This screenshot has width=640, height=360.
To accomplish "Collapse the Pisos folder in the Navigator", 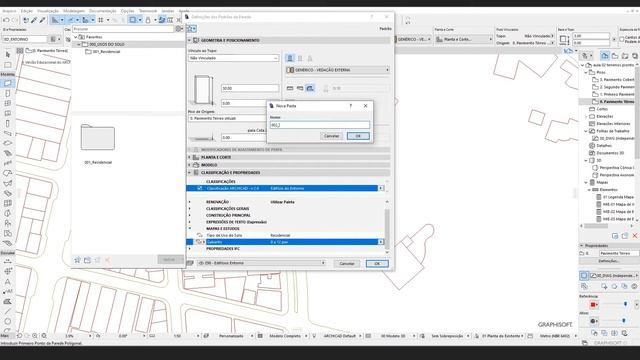I will pos(586,72).
